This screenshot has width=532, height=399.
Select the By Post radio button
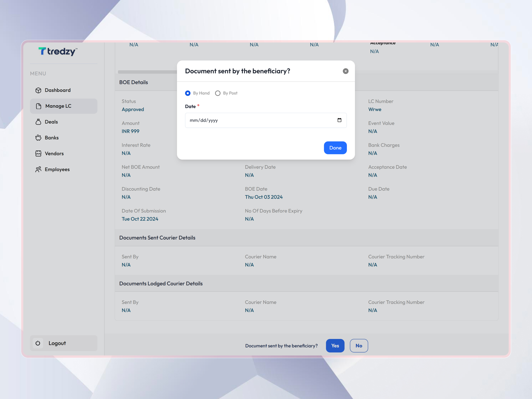pyautogui.click(x=218, y=93)
